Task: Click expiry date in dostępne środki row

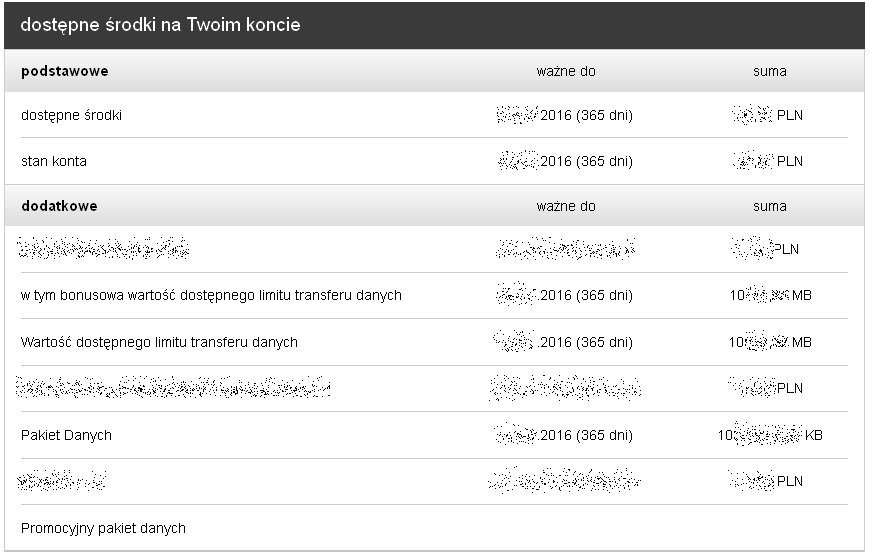Action: (566, 116)
